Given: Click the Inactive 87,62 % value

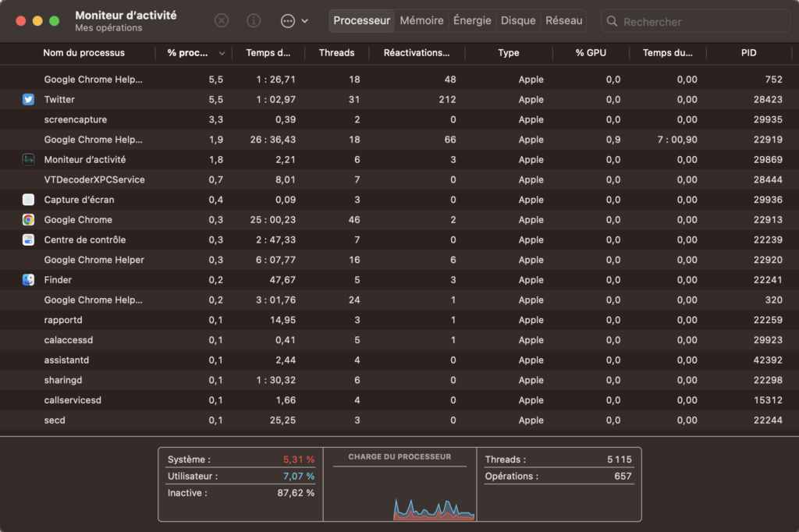Looking at the screenshot, I should click(296, 493).
